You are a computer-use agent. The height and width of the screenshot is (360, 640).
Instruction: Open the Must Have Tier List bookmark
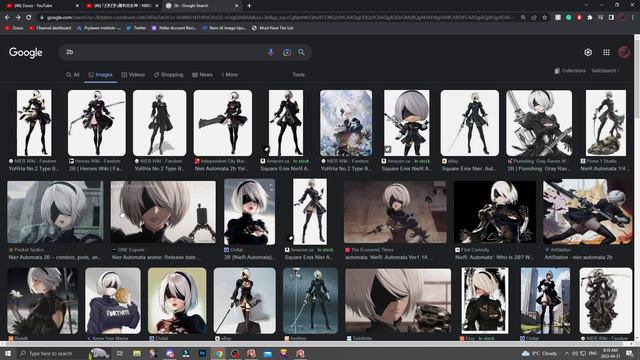coord(273,28)
